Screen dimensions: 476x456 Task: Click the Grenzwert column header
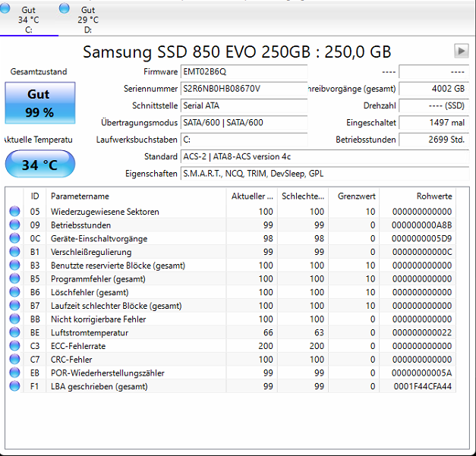click(354, 197)
